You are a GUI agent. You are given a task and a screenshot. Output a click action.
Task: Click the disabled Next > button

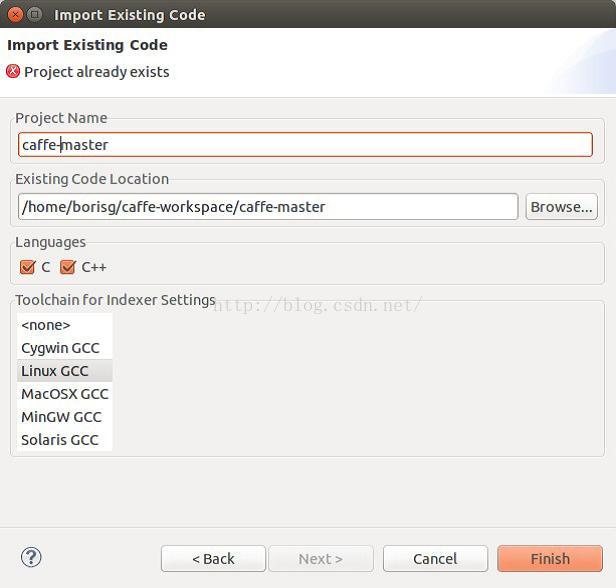pyautogui.click(x=321, y=558)
